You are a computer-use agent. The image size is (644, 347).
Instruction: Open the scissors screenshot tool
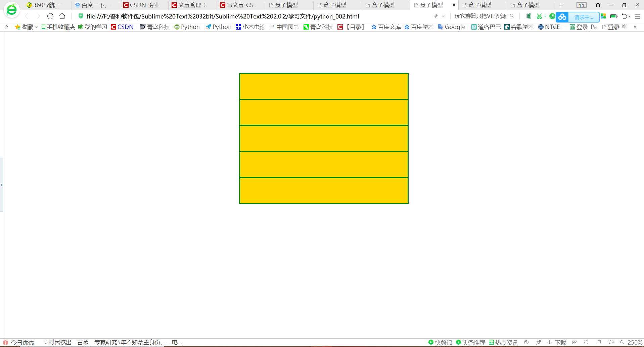pyautogui.click(x=539, y=16)
